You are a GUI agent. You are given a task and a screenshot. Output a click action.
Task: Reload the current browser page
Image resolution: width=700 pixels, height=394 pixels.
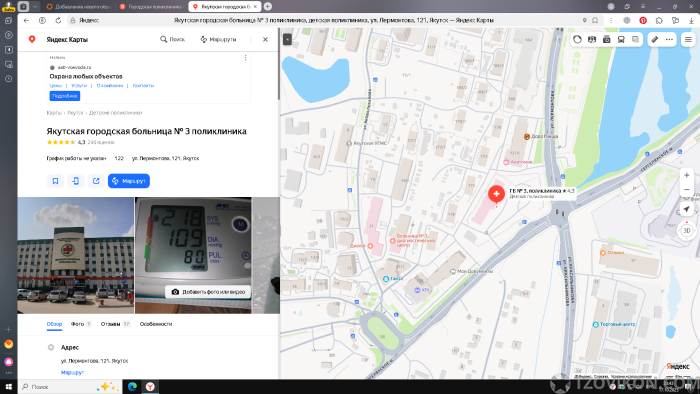click(58, 21)
